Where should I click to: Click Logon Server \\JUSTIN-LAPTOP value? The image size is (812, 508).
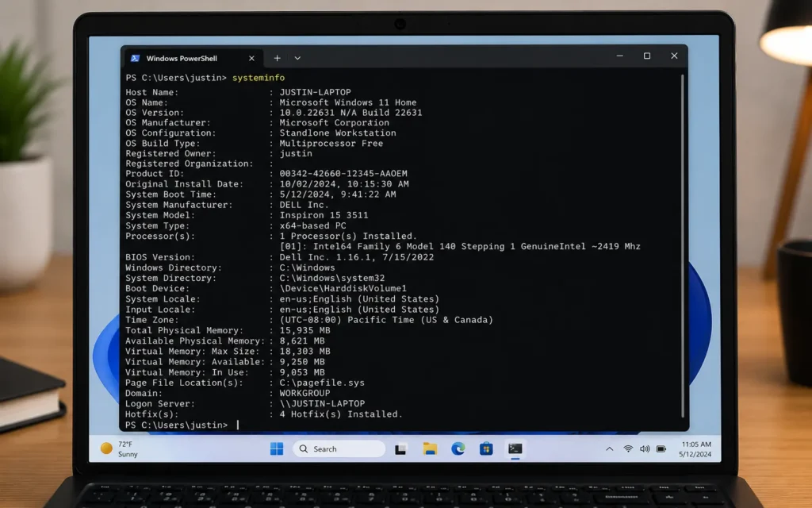click(322, 404)
